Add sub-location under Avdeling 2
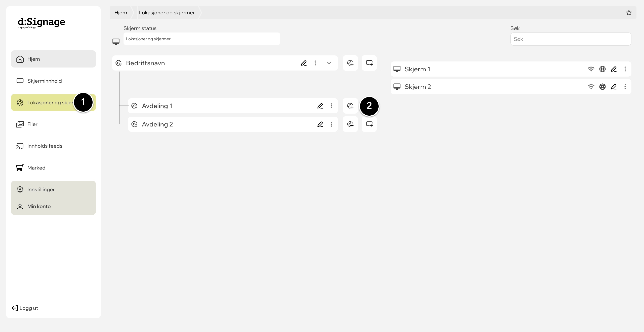Viewport: 644px width, 332px height. (350, 124)
